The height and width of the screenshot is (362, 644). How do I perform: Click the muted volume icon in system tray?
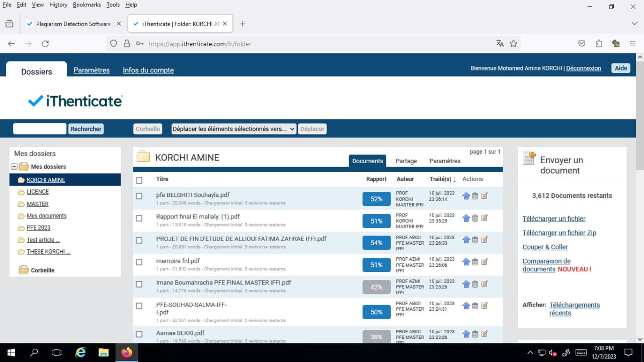pos(552,353)
